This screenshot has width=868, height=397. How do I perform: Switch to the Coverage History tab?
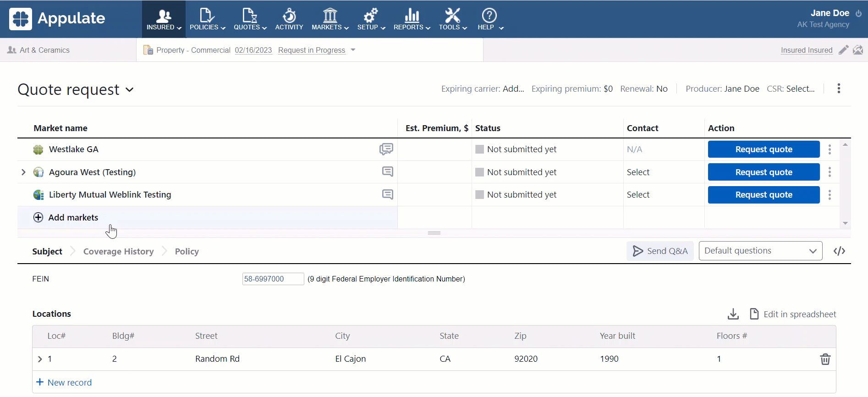118,251
